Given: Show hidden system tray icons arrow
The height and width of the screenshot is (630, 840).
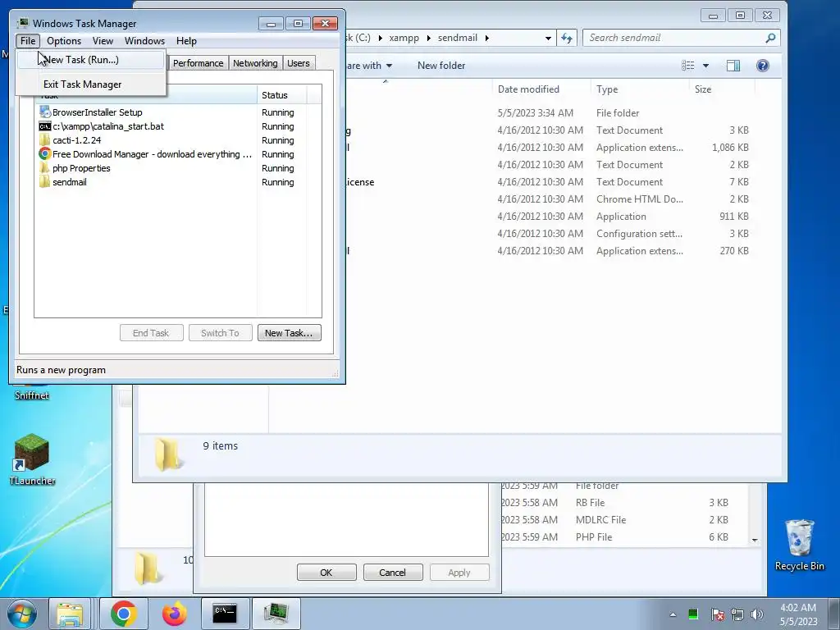Looking at the screenshot, I should pos(673,614).
